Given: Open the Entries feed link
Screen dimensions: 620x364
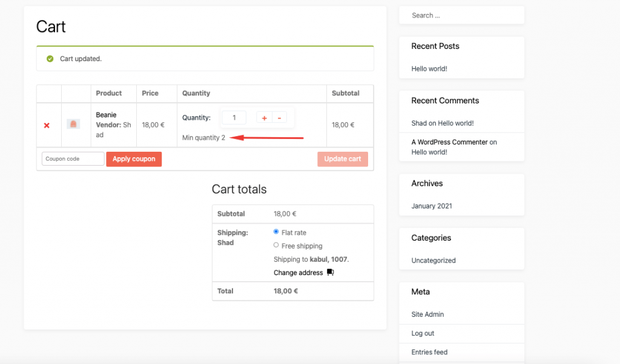Looking at the screenshot, I should (x=429, y=352).
